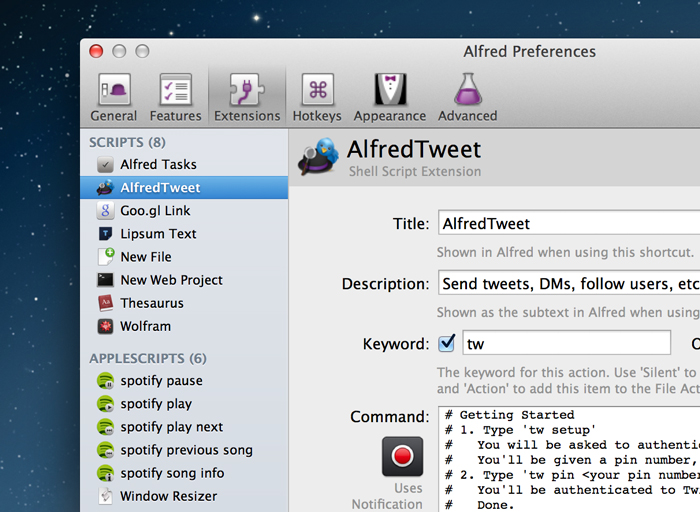Click the spotify previous song icon
The width and height of the screenshot is (700, 512).
105,450
